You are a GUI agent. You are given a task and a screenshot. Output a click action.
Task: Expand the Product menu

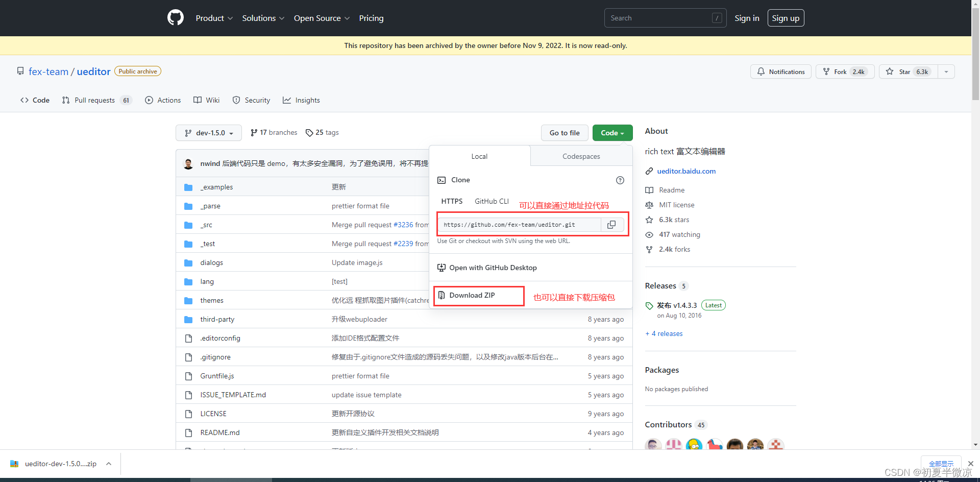[x=214, y=18]
